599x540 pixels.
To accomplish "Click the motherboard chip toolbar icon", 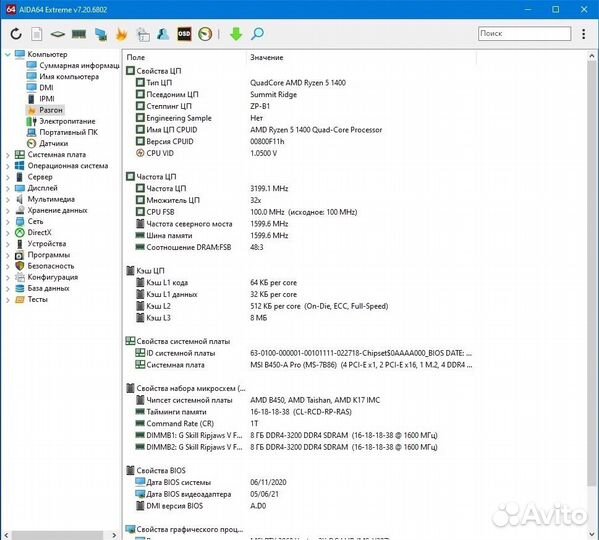I will (58, 34).
